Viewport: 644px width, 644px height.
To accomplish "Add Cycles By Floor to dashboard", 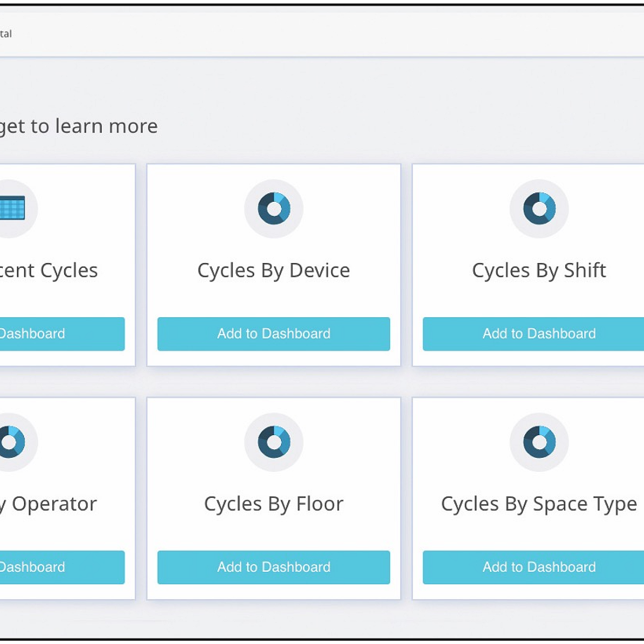I will [273, 567].
